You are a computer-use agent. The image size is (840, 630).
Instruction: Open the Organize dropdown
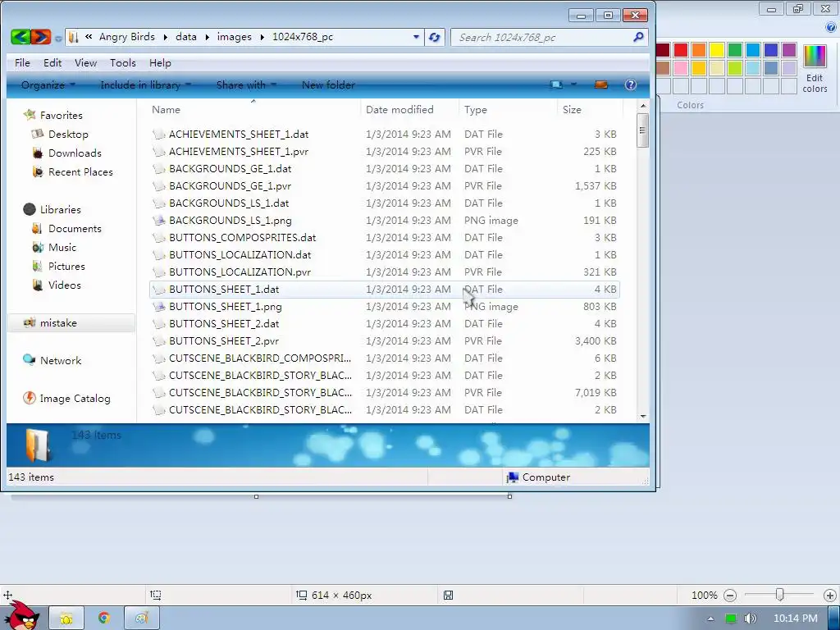[x=48, y=84]
